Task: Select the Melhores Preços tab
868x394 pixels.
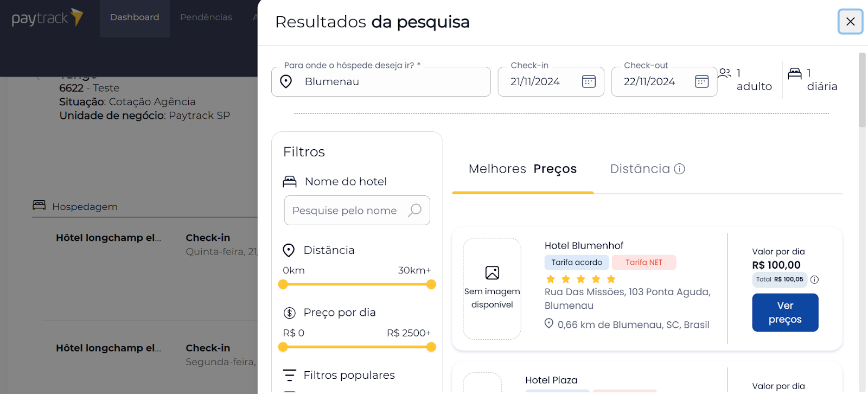Action: click(522, 169)
